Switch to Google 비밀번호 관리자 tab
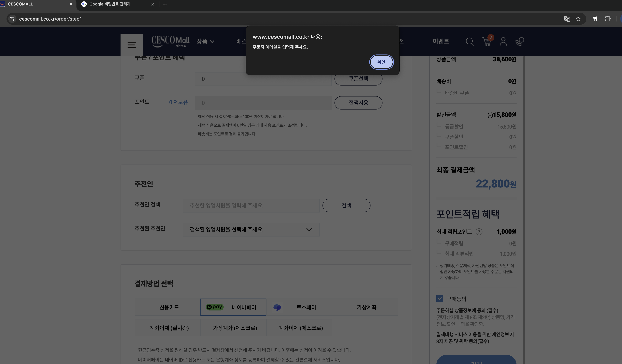The height and width of the screenshot is (364, 622). tap(110, 4)
